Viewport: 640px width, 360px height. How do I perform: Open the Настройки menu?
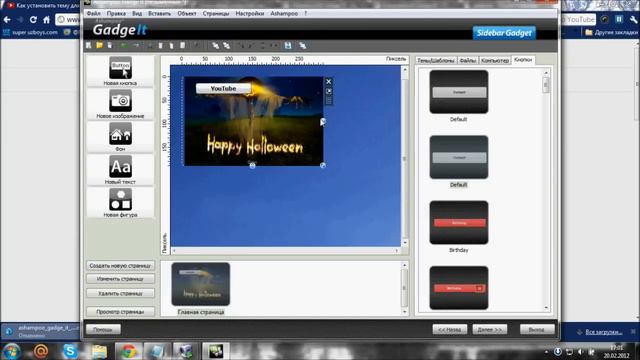[x=250, y=13]
